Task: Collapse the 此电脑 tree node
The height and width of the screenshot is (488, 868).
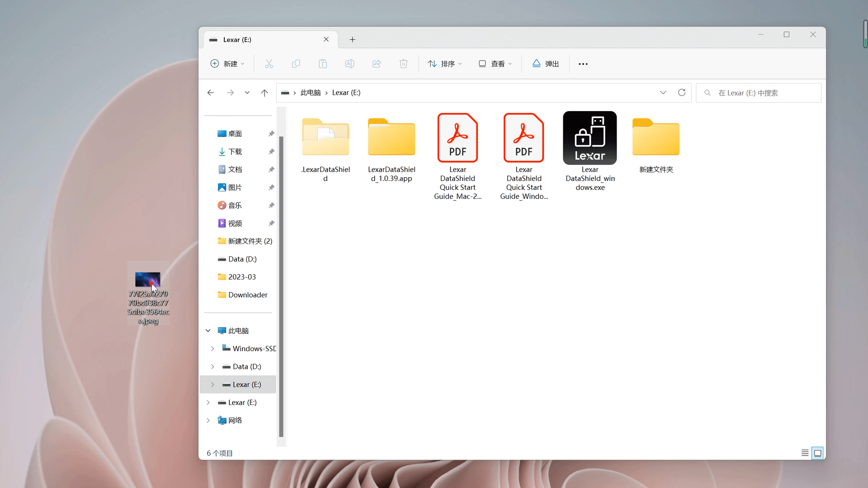Action: (x=208, y=331)
